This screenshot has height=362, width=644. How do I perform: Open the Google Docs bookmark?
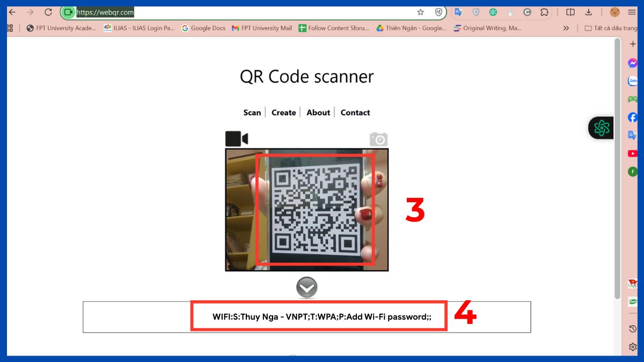tap(203, 28)
